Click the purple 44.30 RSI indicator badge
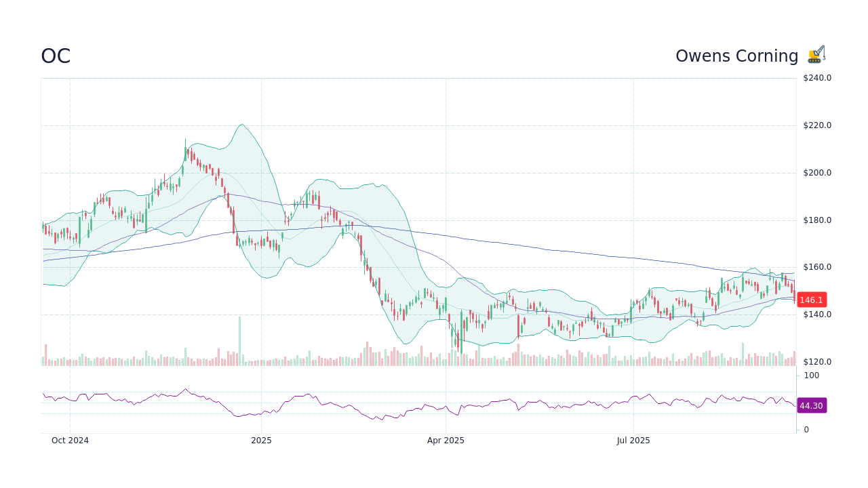868x488 pixels. point(811,405)
